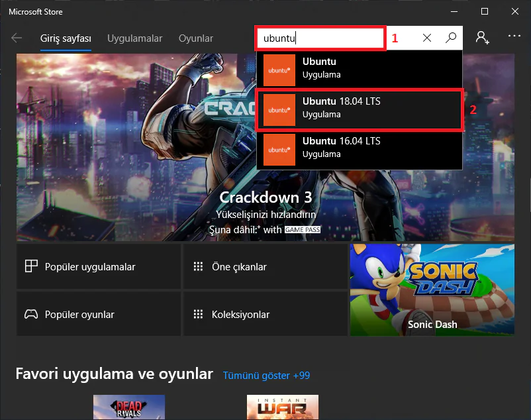This screenshot has width=531, height=420.
Task: Select the Ubuntu suggestion
Action: 360,70
